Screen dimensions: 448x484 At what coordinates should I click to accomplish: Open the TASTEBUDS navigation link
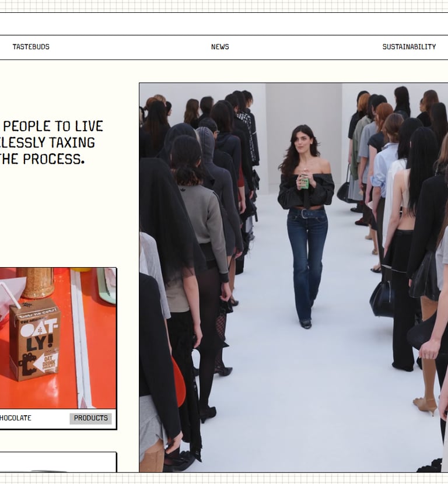click(31, 47)
